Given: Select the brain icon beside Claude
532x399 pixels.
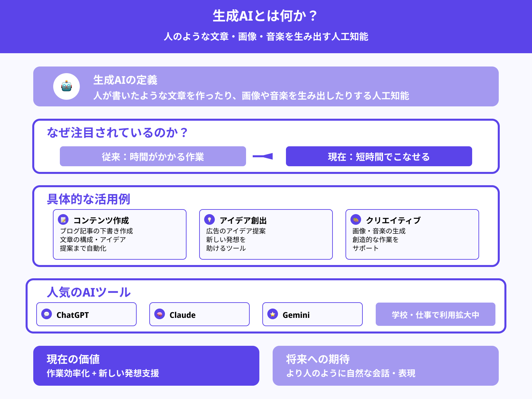Looking at the screenshot, I should coord(160,314).
